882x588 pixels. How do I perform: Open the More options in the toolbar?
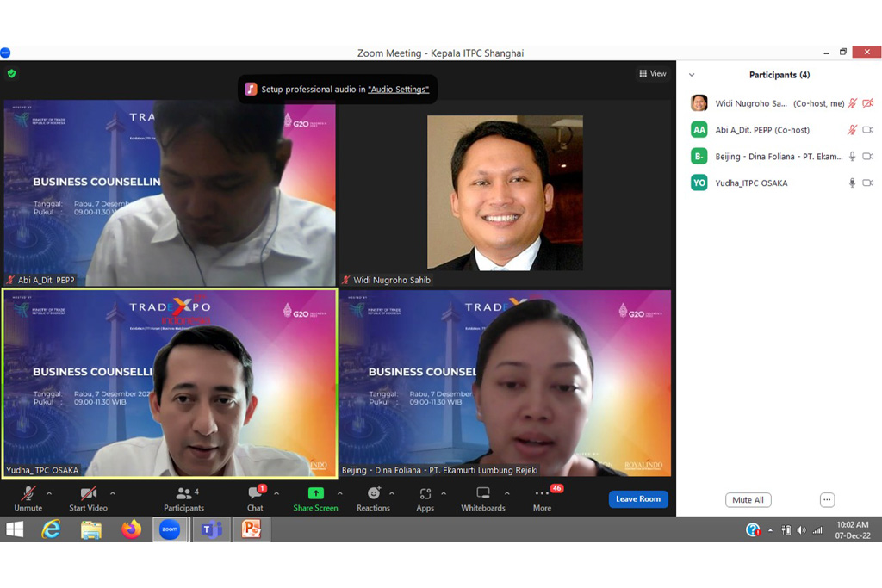coord(542,498)
